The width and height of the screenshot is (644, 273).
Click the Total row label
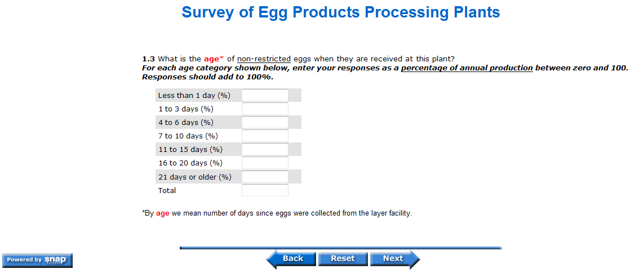click(x=167, y=190)
